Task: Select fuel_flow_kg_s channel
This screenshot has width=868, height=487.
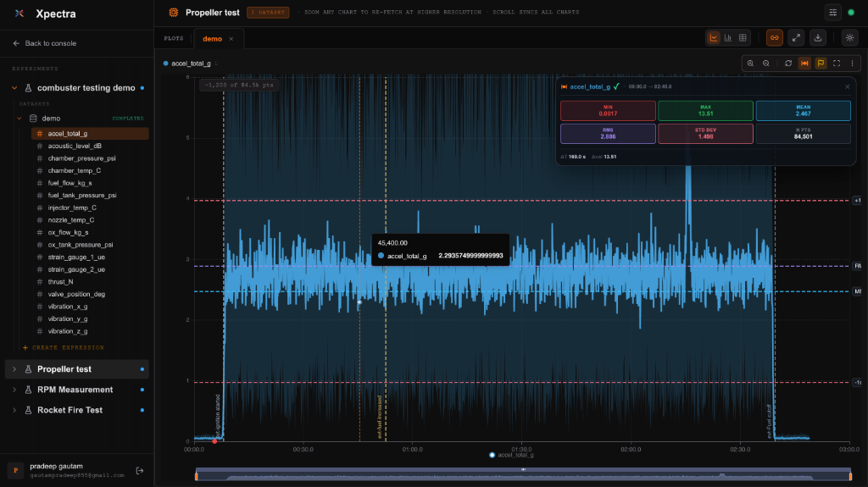Action: [x=90, y=183]
